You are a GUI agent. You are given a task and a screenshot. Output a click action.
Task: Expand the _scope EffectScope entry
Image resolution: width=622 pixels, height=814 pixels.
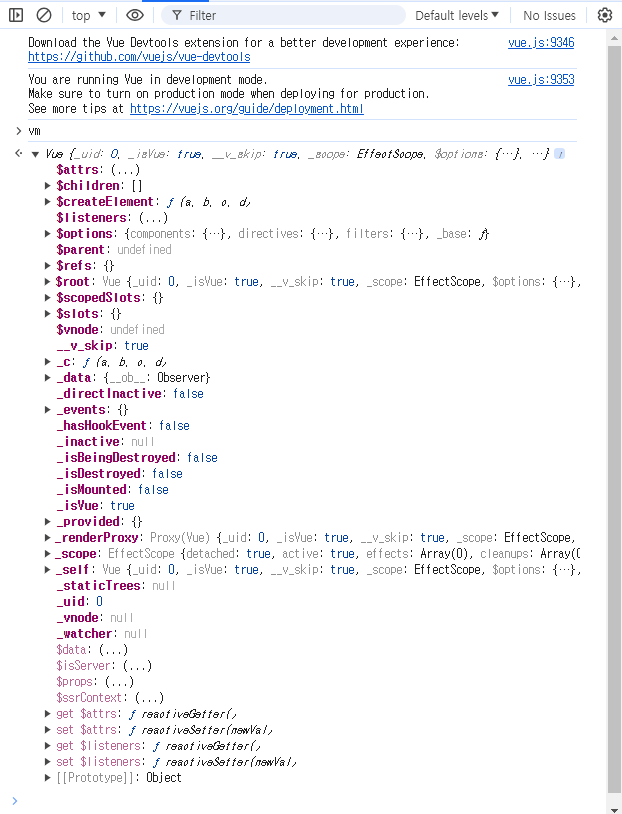47,553
